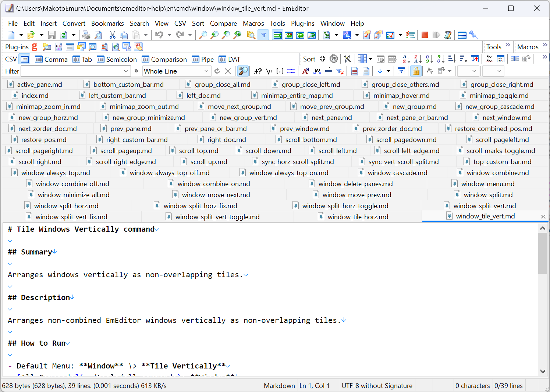Click the DAT CSV button
550x392 pixels.
point(230,59)
